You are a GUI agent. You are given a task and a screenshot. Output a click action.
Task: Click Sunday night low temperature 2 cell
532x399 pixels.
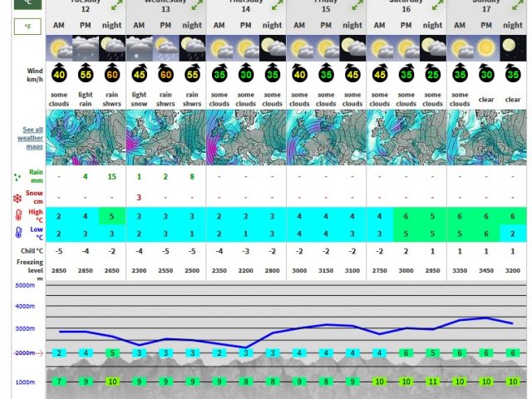pyautogui.click(x=513, y=234)
